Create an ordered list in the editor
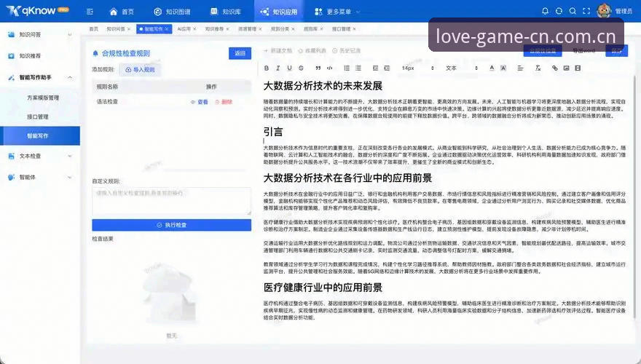The width and height of the screenshot is (641, 364). coord(347,68)
